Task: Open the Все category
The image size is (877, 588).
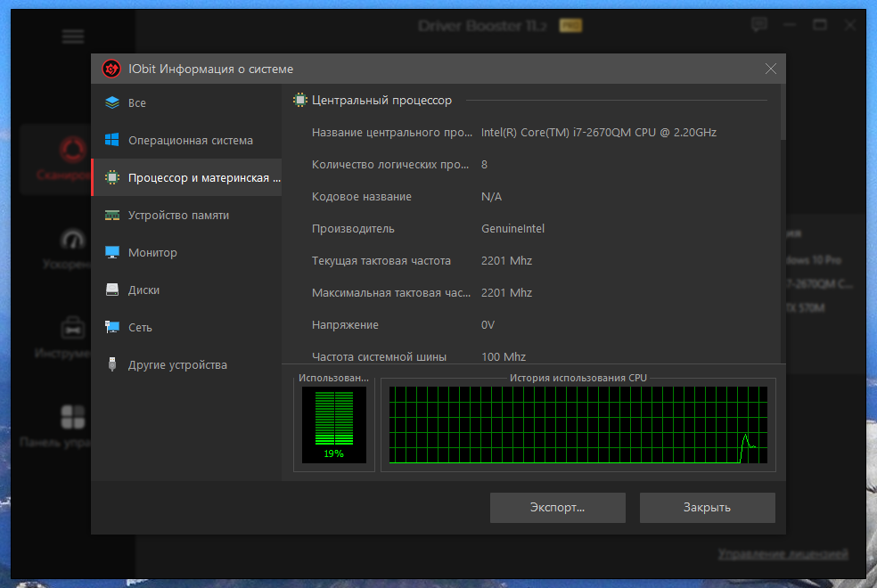Action: click(186, 102)
